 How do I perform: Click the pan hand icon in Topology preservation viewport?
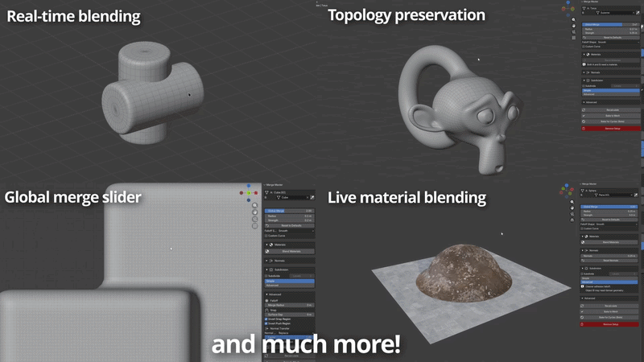coord(574,26)
